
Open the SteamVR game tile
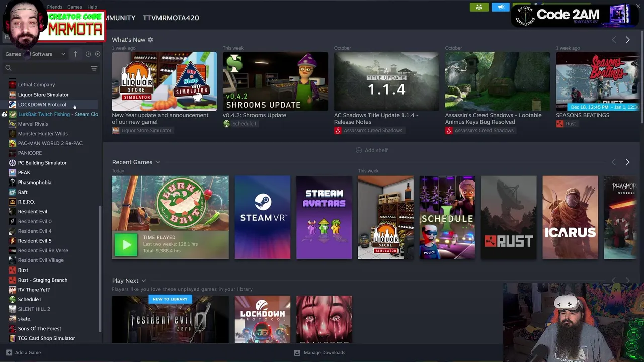point(262,218)
